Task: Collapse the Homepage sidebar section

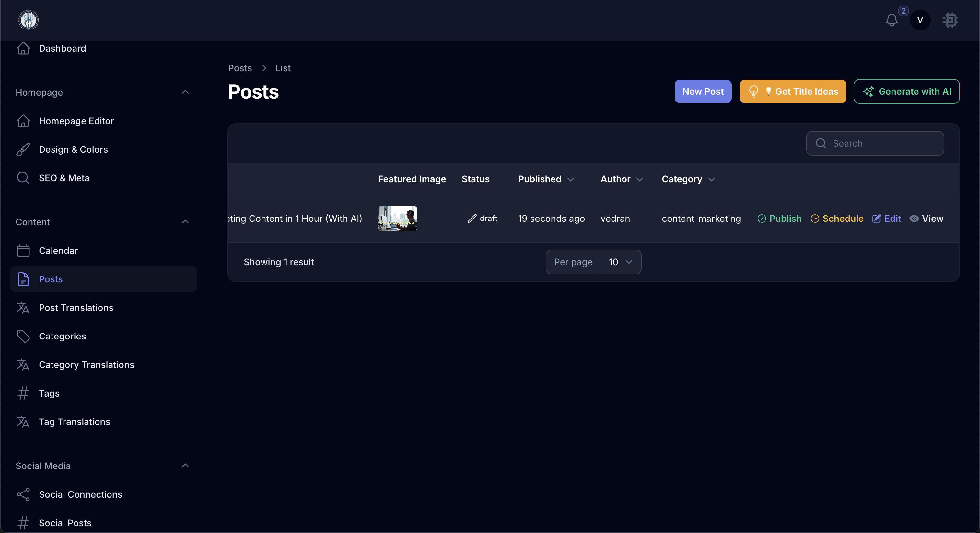Action: coord(185,92)
